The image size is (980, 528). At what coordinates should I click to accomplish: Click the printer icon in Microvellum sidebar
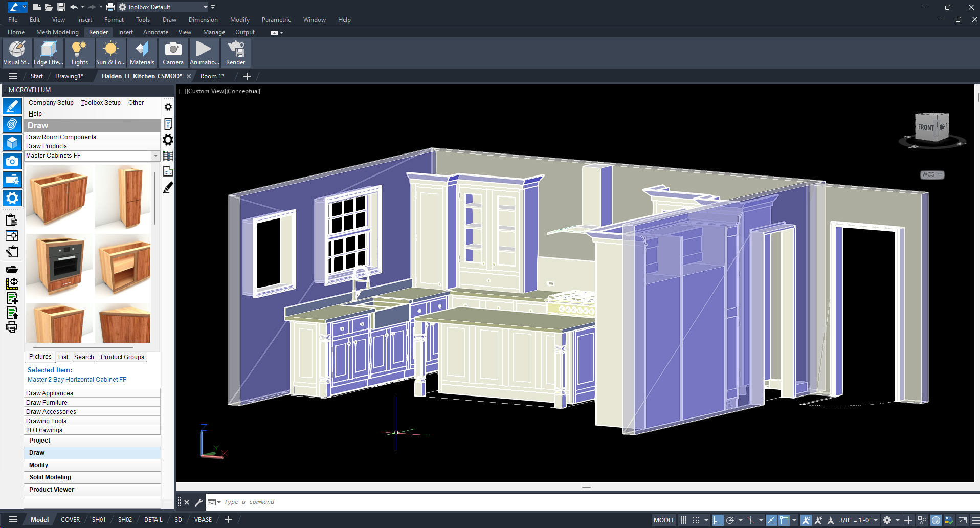click(12, 327)
